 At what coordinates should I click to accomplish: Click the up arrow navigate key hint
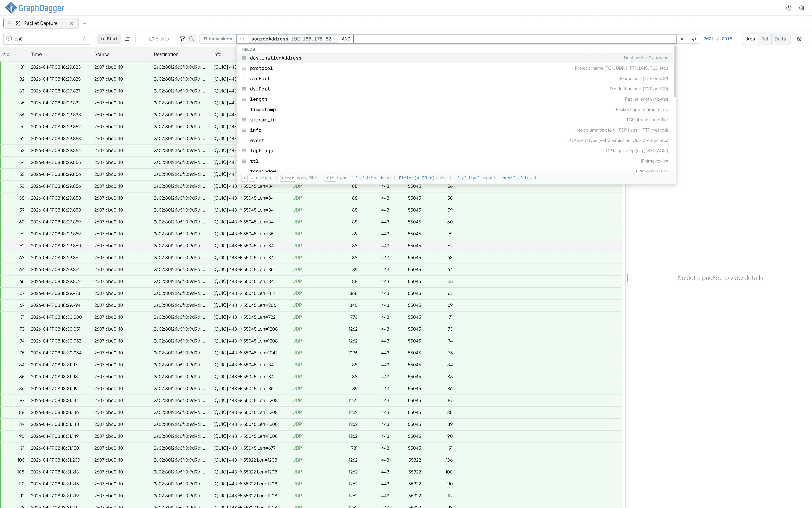[x=245, y=178]
